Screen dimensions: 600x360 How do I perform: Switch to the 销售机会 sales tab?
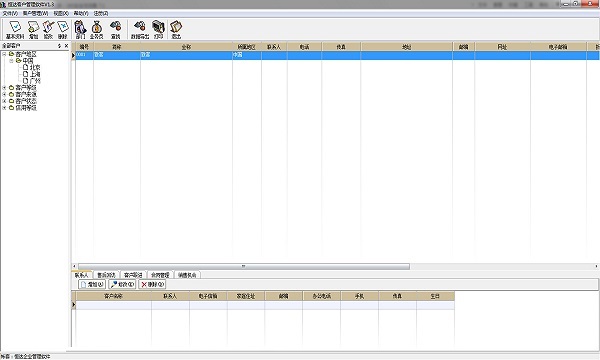pos(187,275)
